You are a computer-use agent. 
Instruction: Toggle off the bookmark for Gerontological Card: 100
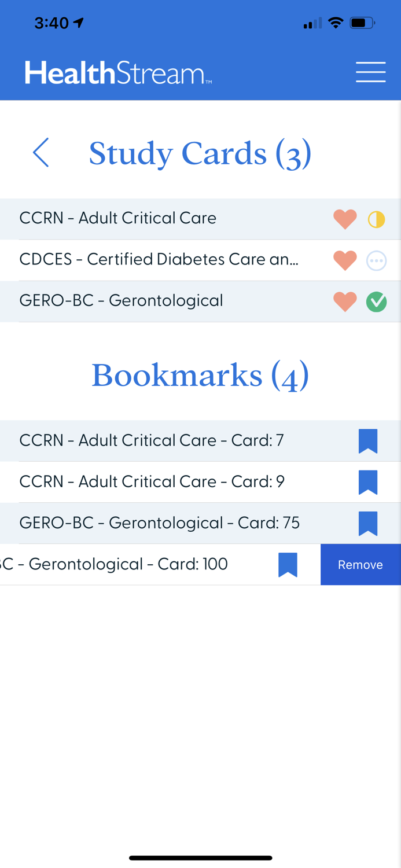288,564
